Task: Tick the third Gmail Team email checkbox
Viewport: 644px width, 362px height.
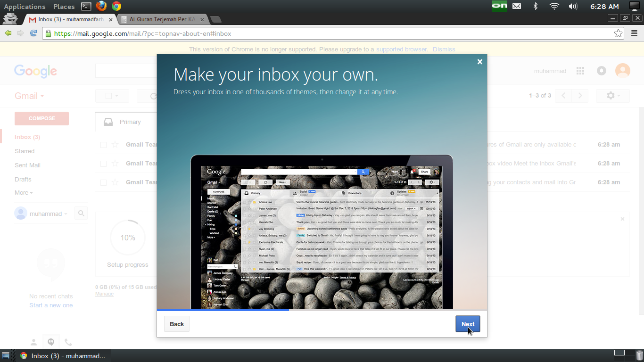Action: coord(103,182)
